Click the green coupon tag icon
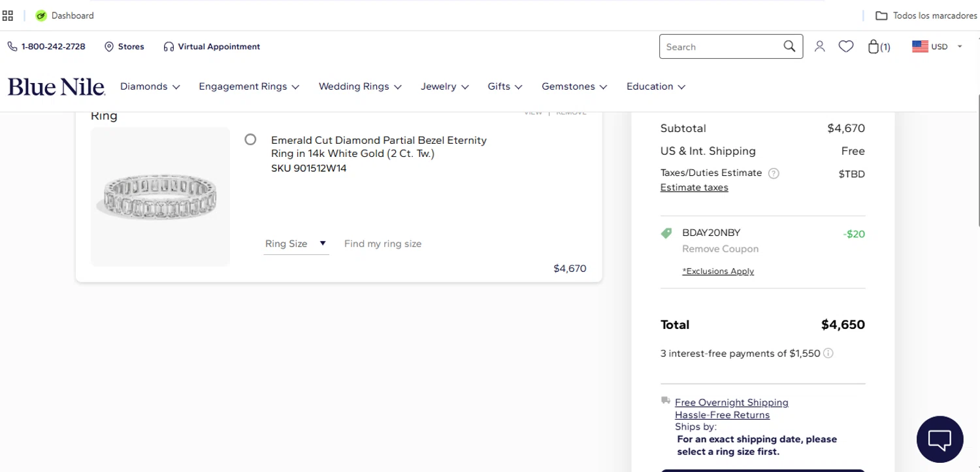980x472 pixels. 666,233
